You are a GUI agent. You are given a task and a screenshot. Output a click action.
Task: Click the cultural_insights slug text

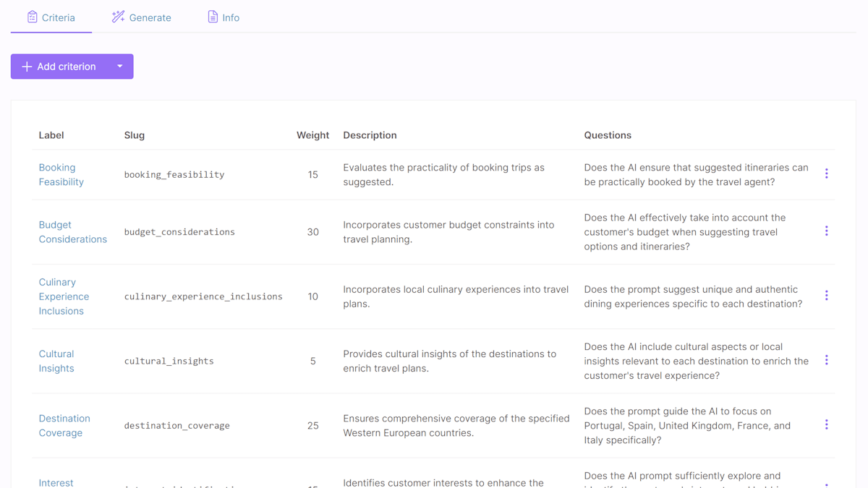pyautogui.click(x=169, y=361)
